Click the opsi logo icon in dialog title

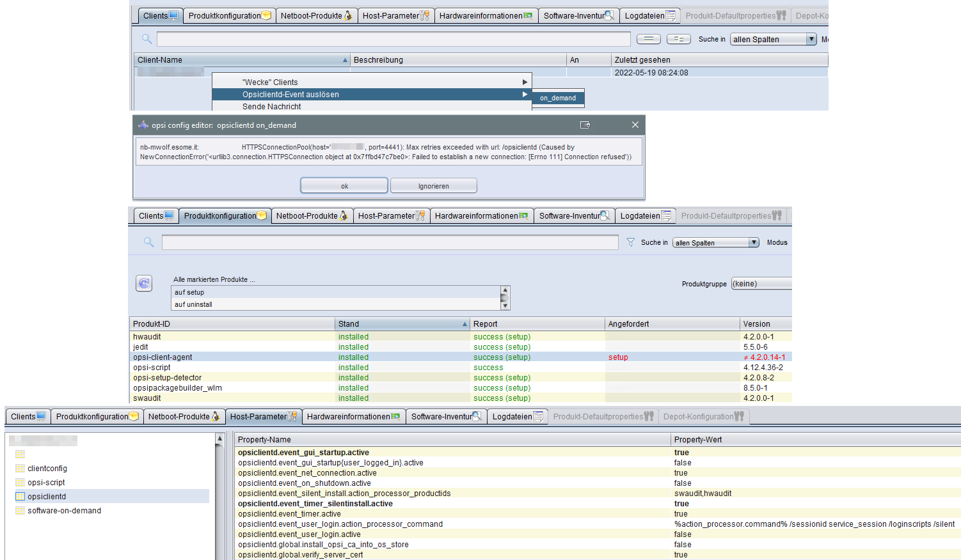point(143,125)
